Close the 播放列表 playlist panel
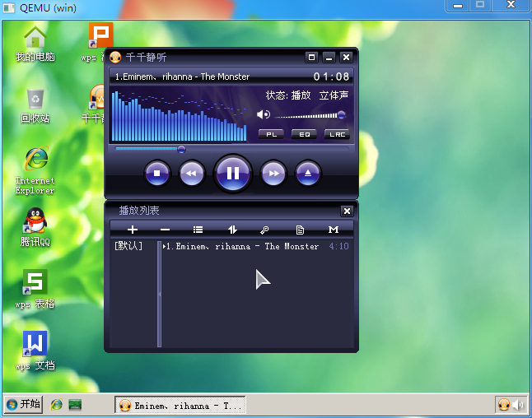This screenshot has height=418, width=532. [x=347, y=211]
